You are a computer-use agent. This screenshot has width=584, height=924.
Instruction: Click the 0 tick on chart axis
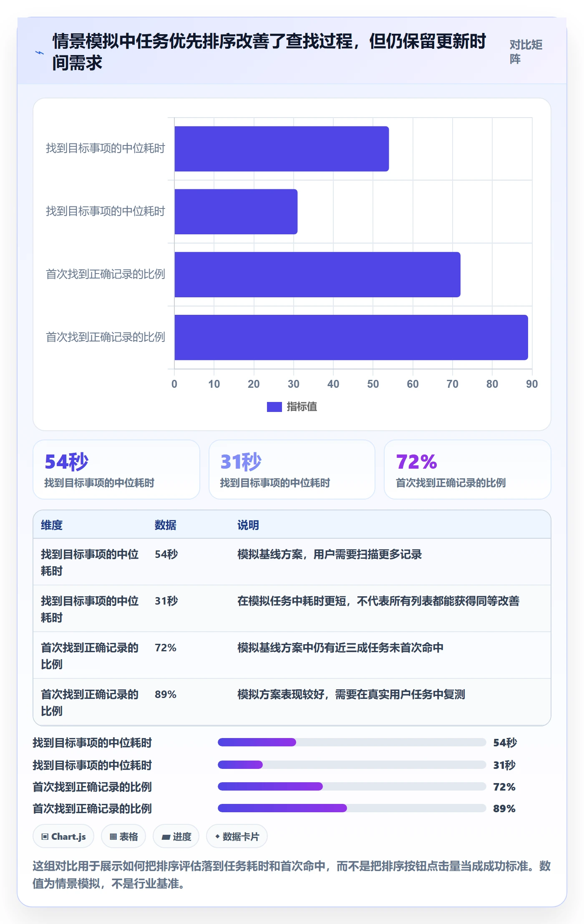pyautogui.click(x=174, y=384)
